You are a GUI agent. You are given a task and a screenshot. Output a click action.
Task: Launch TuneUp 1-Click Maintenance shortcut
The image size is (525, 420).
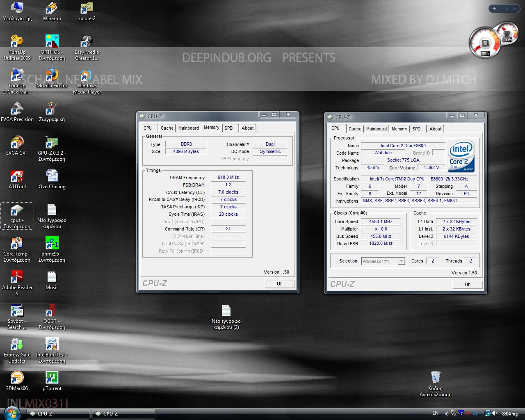pos(17,82)
